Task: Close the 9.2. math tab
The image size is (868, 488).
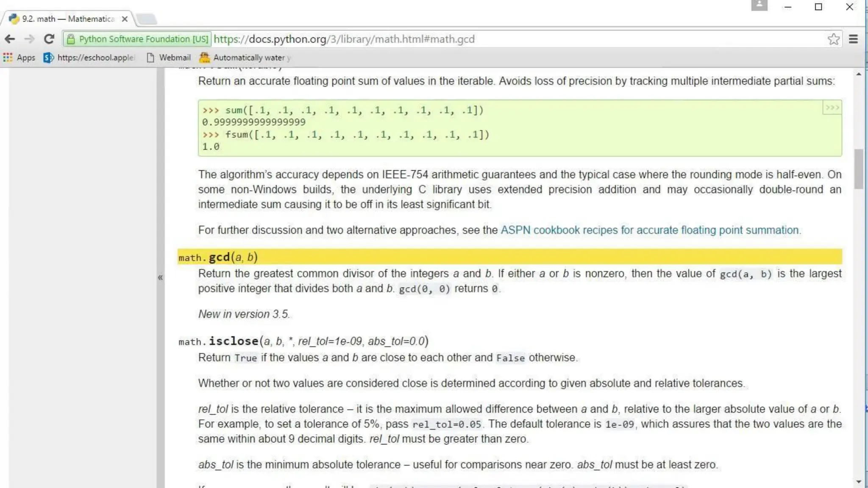Action: point(125,19)
